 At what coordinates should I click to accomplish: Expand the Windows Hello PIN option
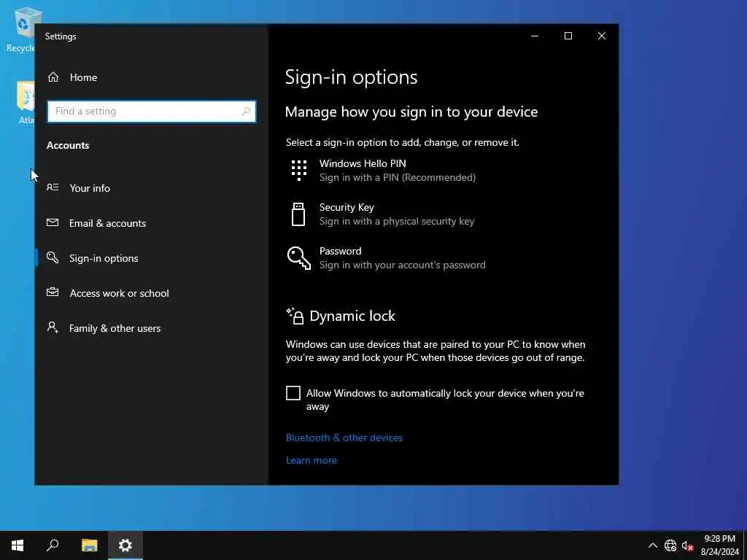tap(443, 171)
